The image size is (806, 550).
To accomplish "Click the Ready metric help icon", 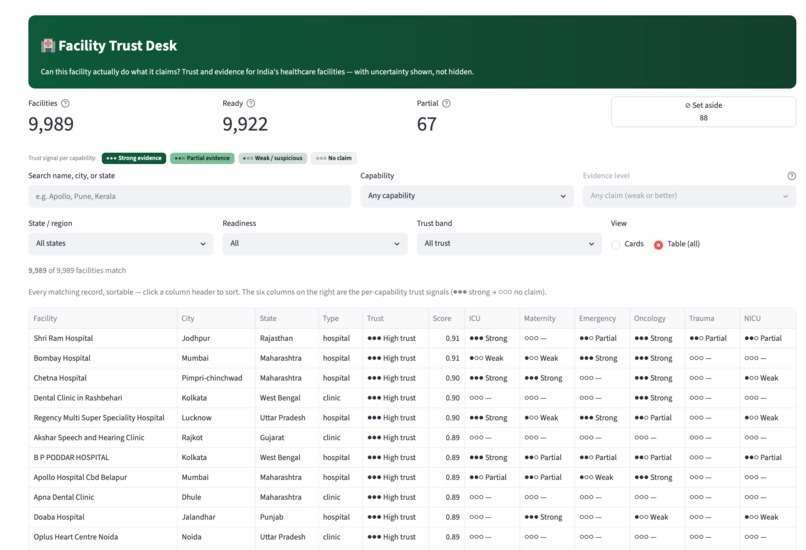I will click(x=251, y=103).
